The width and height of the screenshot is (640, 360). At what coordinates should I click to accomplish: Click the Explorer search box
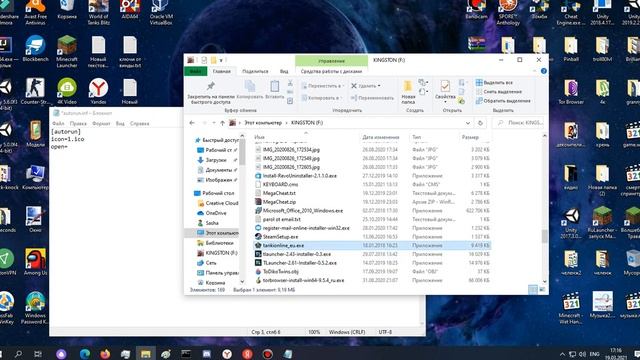(x=519, y=122)
